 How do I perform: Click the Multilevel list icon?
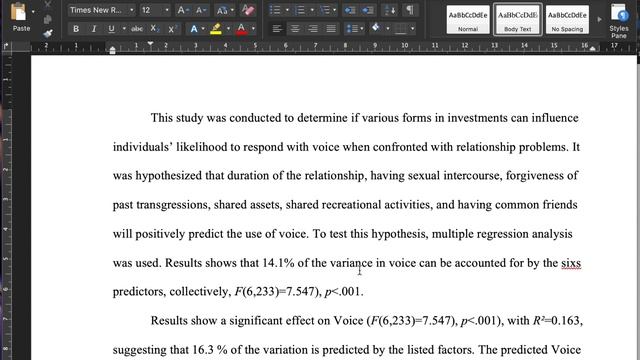325,10
